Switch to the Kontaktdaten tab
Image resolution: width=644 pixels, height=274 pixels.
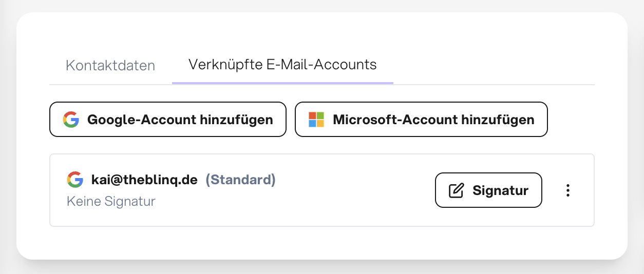click(x=110, y=66)
